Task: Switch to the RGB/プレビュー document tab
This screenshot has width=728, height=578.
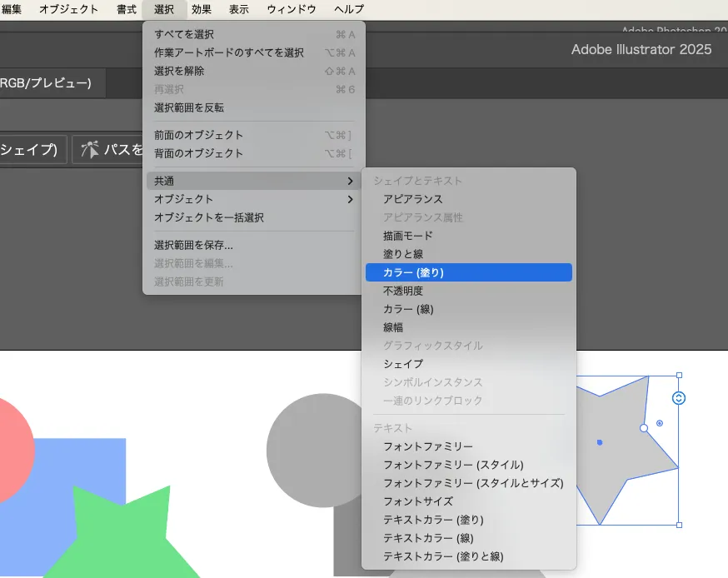Action: click(45, 82)
